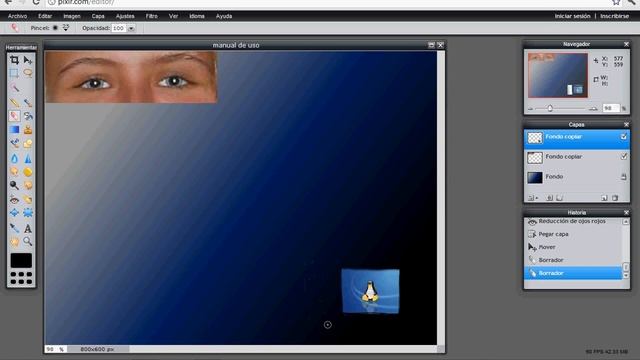Select the Crop tool
Image resolution: width=640 pixels, height=360 pixels.
(x=14, y=60)
